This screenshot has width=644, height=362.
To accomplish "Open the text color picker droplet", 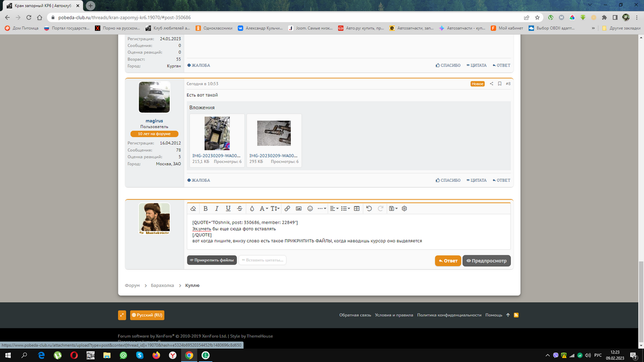I will (x=252, y=209).
